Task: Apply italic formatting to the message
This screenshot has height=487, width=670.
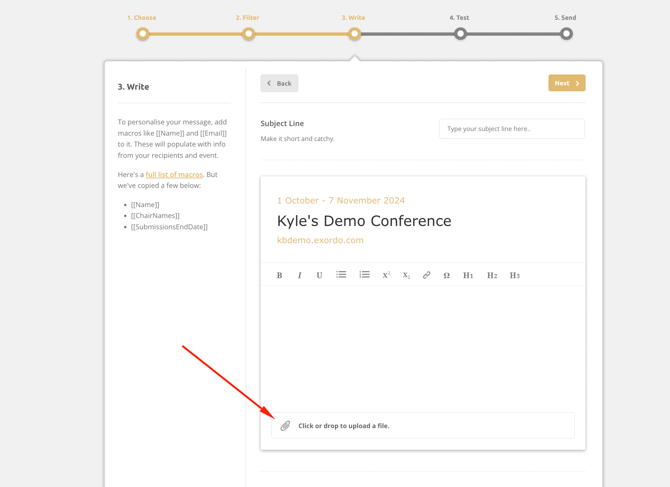Action: coord(299,275)
